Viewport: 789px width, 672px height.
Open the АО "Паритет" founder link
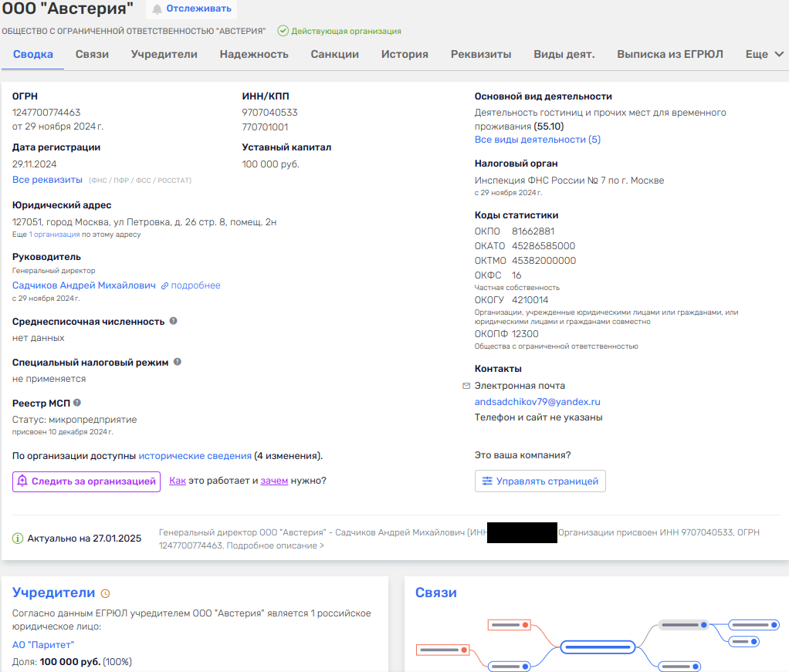tap(43, 645)
